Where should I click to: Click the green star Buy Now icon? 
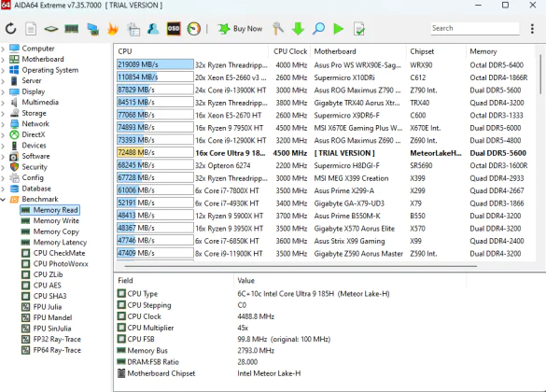224,29
